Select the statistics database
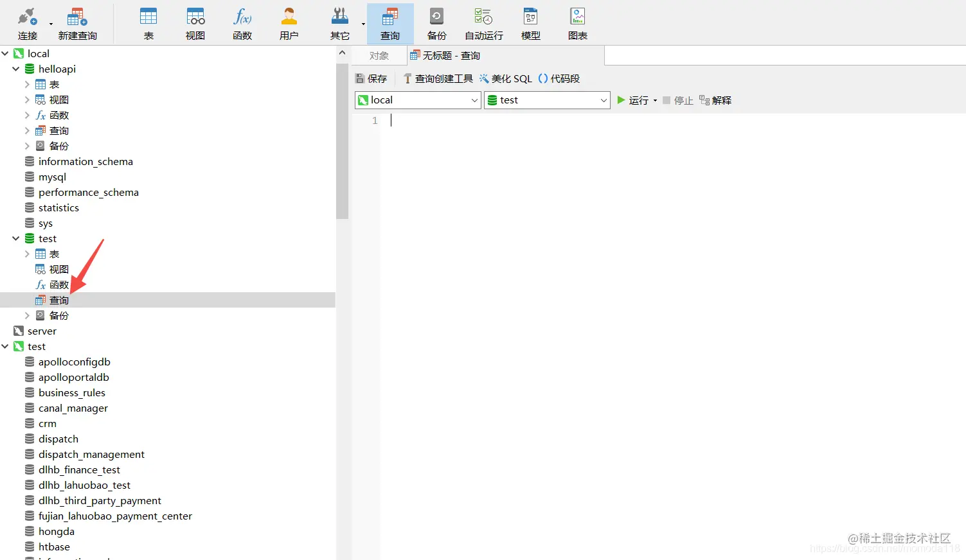The image size is (966, 560). tap(51, 207)
